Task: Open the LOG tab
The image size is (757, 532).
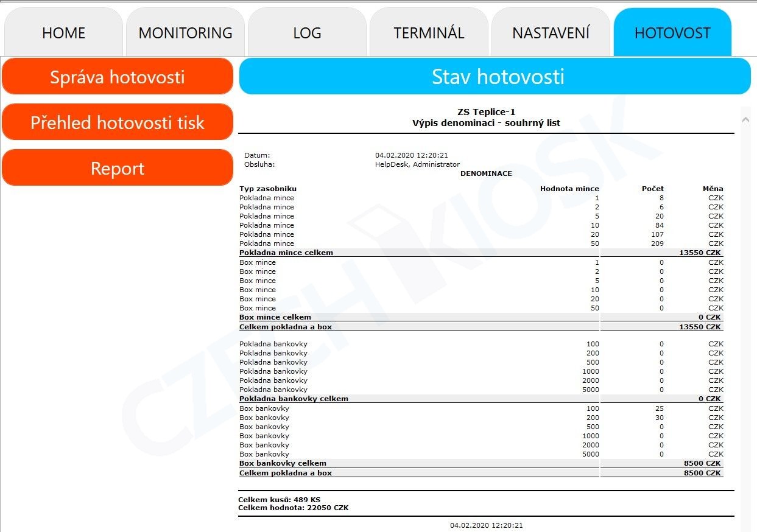Action: coord(307,32)
